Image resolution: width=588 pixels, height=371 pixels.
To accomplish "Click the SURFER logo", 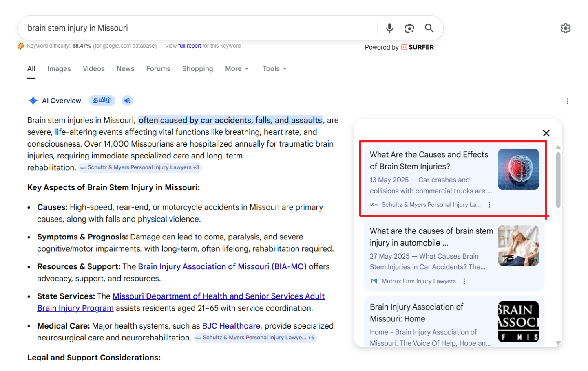I will [x=418, y=47].
